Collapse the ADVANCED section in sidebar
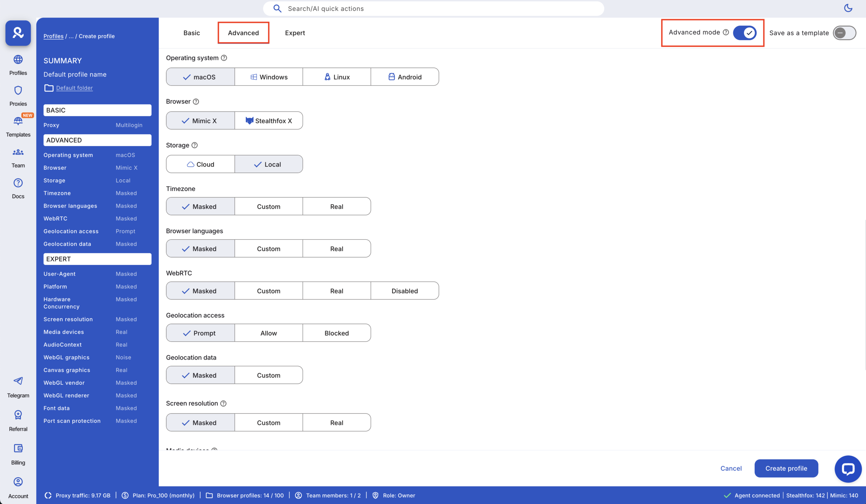This screenshot has height=504, width=866. (97, 140)
